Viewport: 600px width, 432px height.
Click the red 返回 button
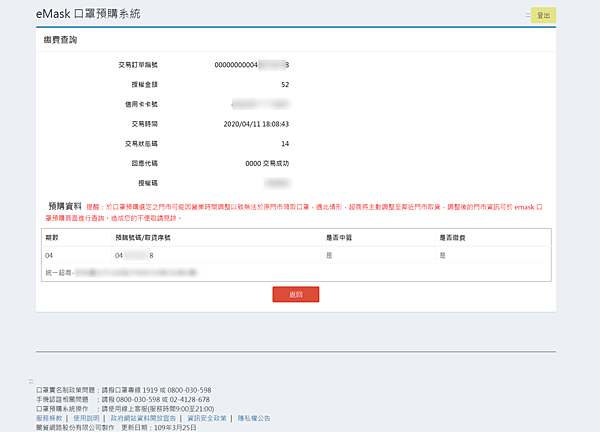[296, 294]
